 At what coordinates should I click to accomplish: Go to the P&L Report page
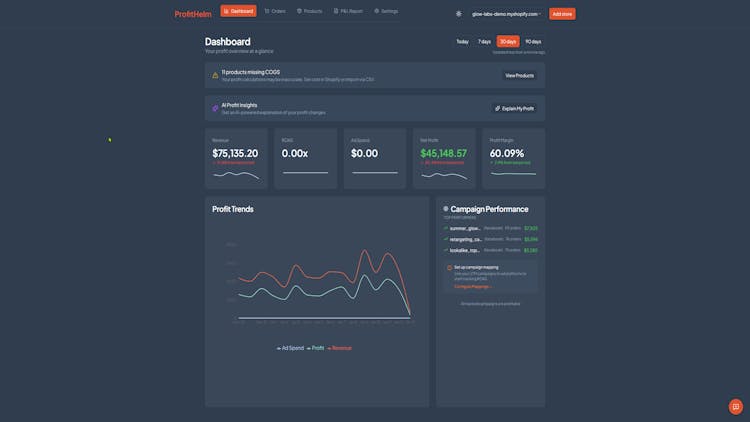tap(348, 11)
